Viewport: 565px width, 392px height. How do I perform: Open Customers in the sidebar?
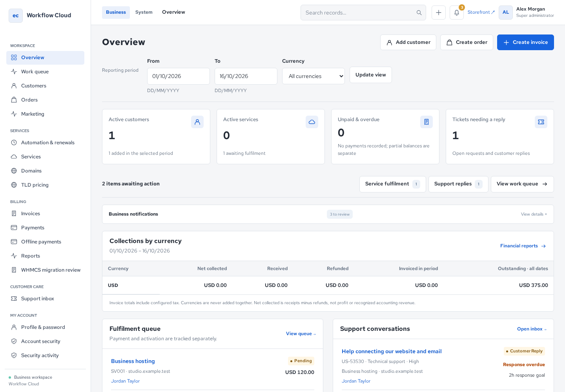tap(45, 86)
